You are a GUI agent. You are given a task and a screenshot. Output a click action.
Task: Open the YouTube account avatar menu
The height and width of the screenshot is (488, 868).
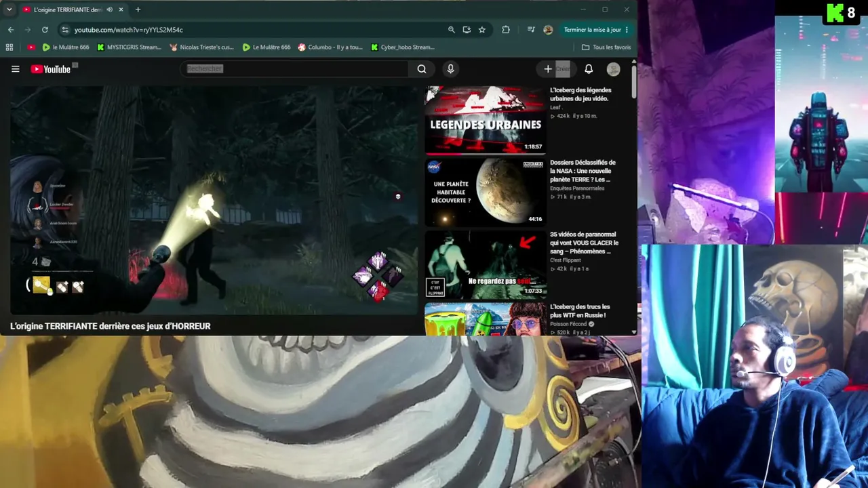pos(613,69)
